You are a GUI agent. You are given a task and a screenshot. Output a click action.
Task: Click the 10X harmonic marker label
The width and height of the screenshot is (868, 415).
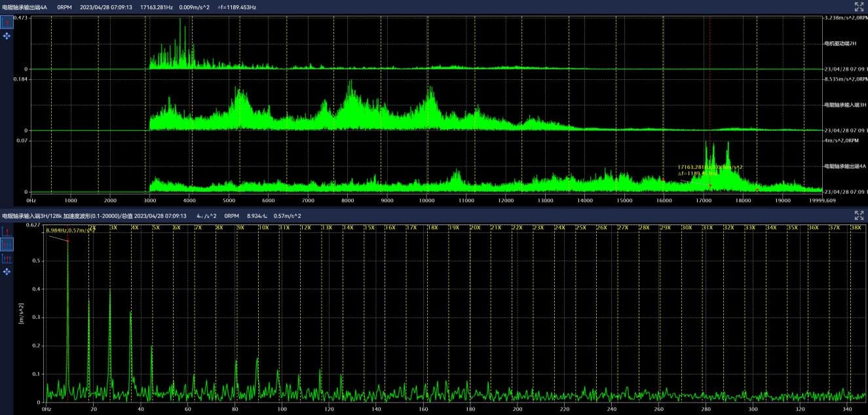point(263,228)
